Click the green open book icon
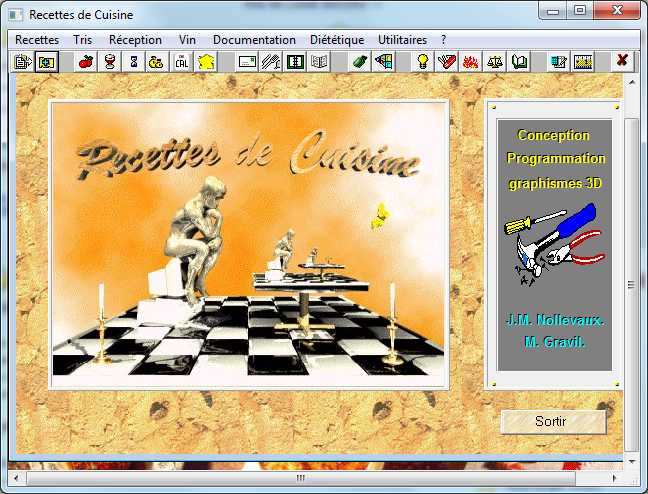 coord(519,62)
